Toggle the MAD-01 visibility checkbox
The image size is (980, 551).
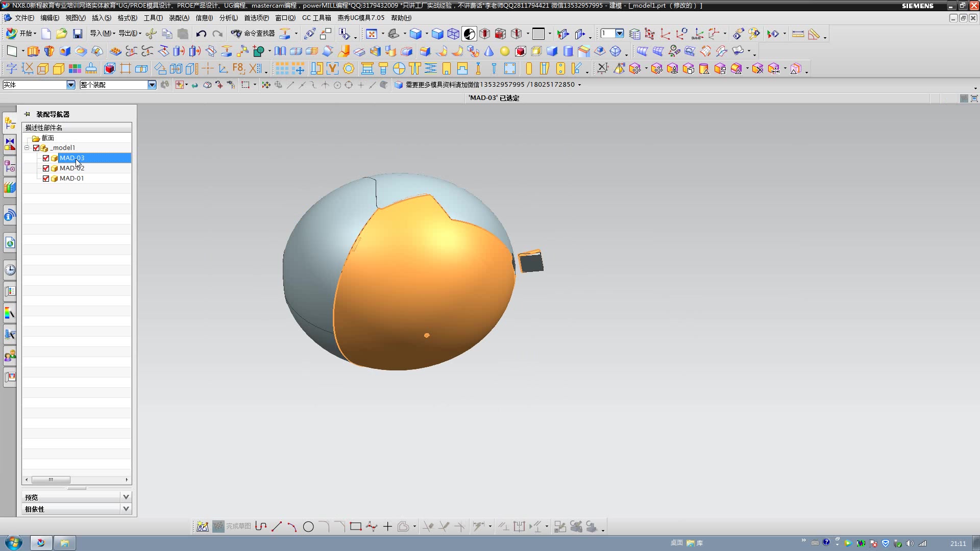pos(46,179)
